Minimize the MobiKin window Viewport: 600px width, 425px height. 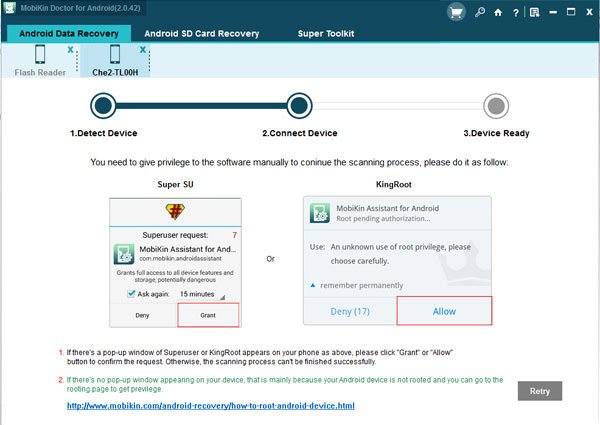coord(553,13)
